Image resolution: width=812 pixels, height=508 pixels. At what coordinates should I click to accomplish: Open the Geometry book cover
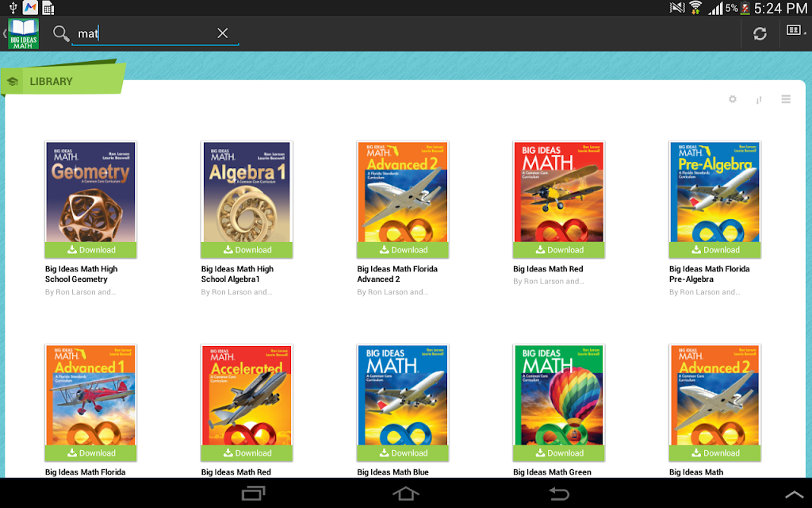tap(90, 192)
